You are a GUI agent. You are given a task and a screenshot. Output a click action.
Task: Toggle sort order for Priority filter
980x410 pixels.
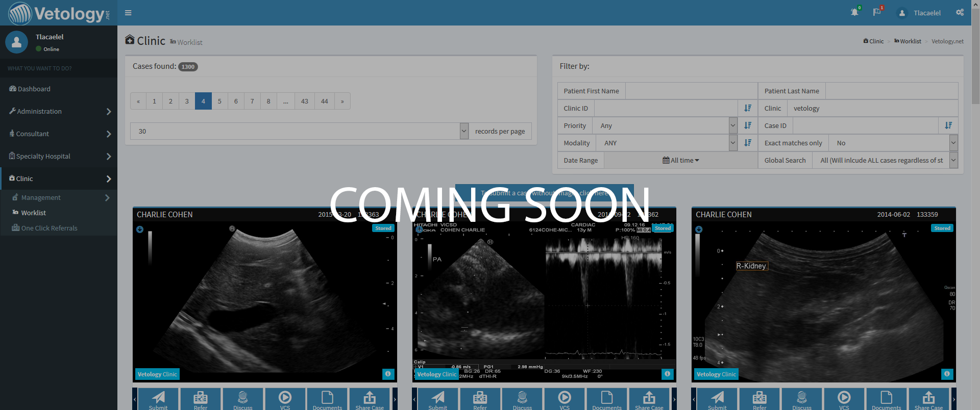pos(748,125)
